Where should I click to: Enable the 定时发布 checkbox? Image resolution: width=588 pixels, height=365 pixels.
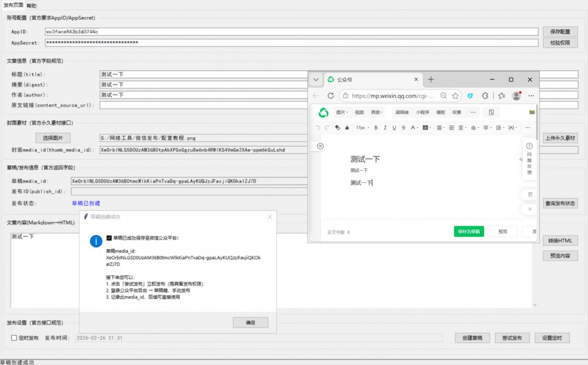(14, 338)
